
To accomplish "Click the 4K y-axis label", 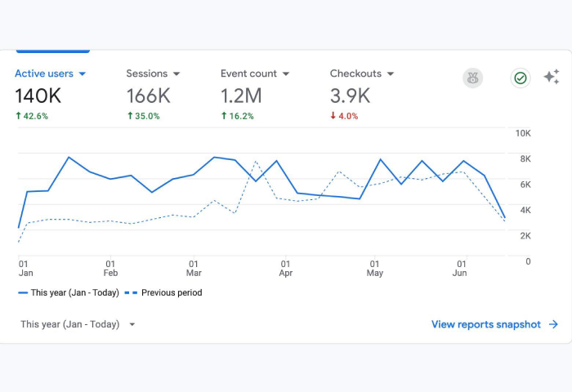I will pos(525,210).
